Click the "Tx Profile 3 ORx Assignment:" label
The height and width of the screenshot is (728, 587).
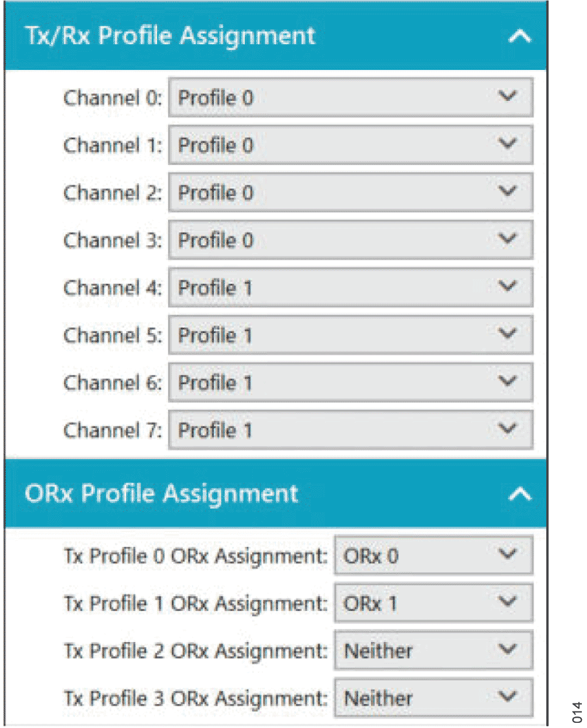[x=195, y=698]
